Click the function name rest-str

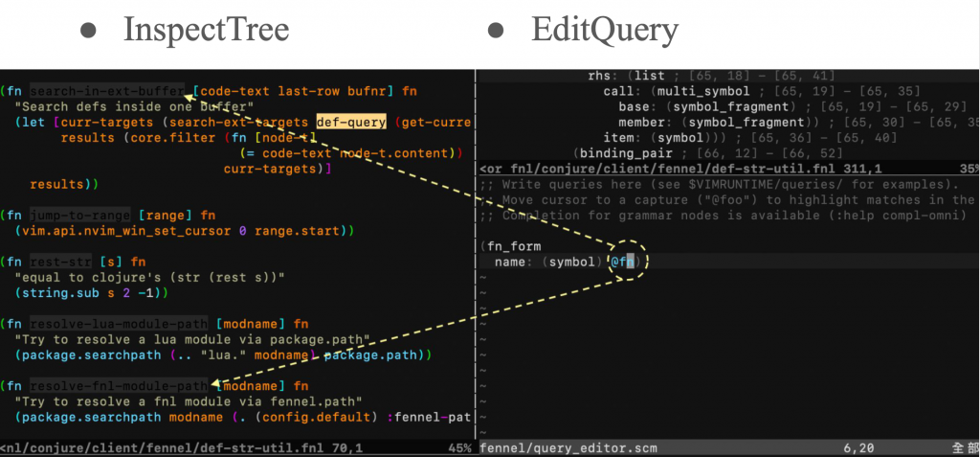click(x=60, y=262)
